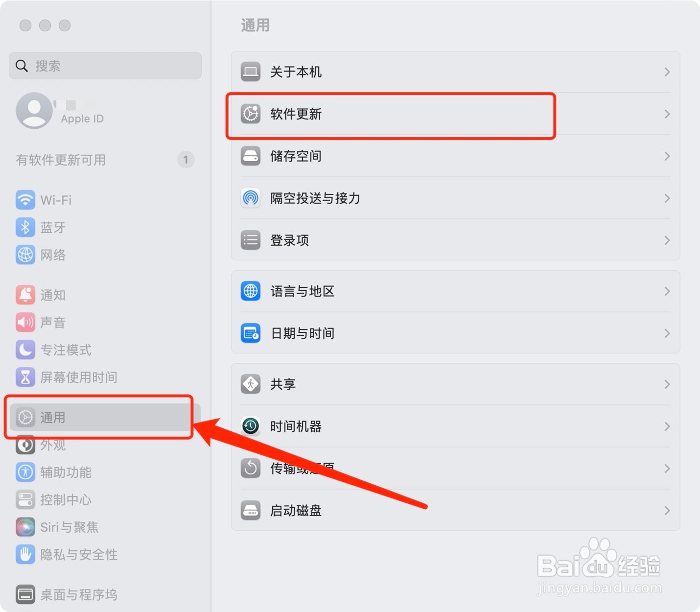
Task: Click the 启动磁盘 startup disk icon
Action: click(x=251, y=510)
